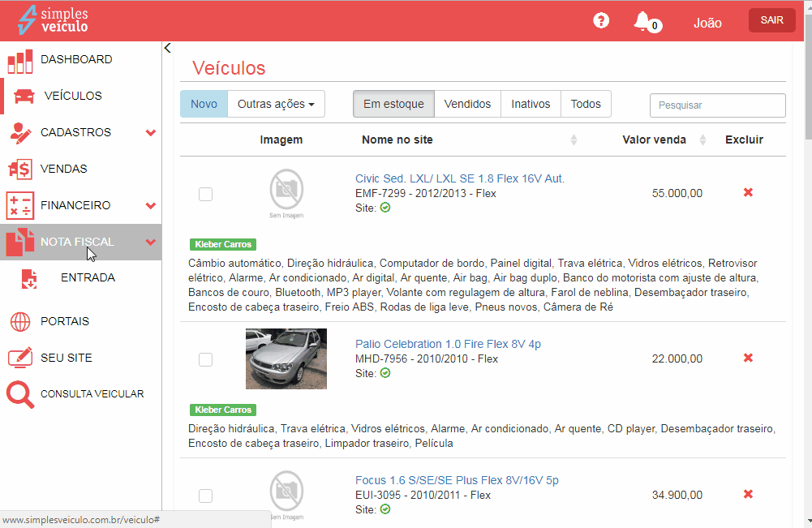Open the notifications bell icon
The image size is (812, 528).
pyautogui.click(x=642, y=21)
